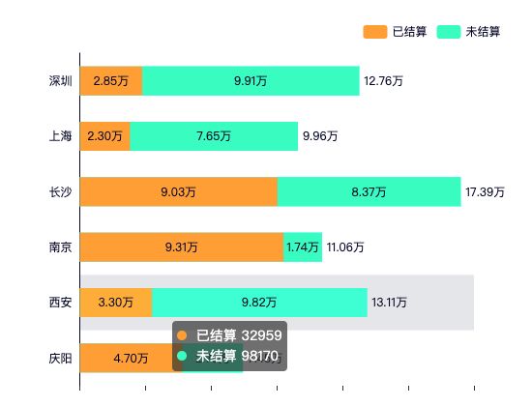
Task: Select 南京 orange bar 9.31万
Action: [x=182, y=246]
